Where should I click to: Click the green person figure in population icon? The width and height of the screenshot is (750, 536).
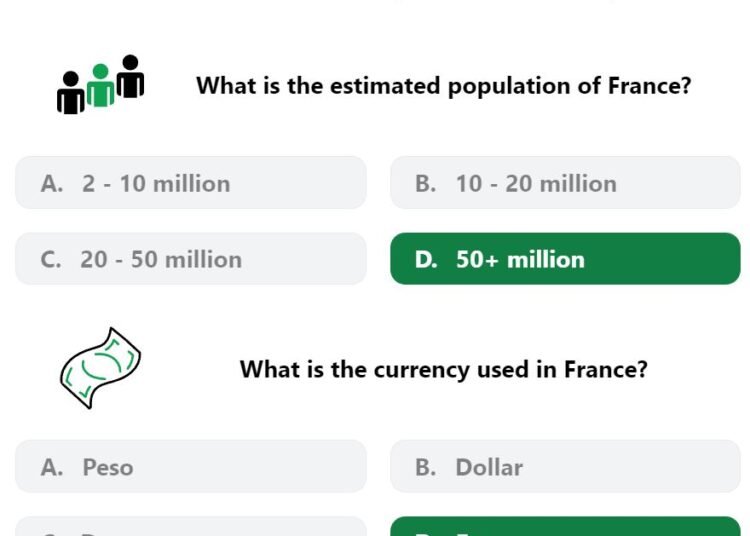(100, 85)
